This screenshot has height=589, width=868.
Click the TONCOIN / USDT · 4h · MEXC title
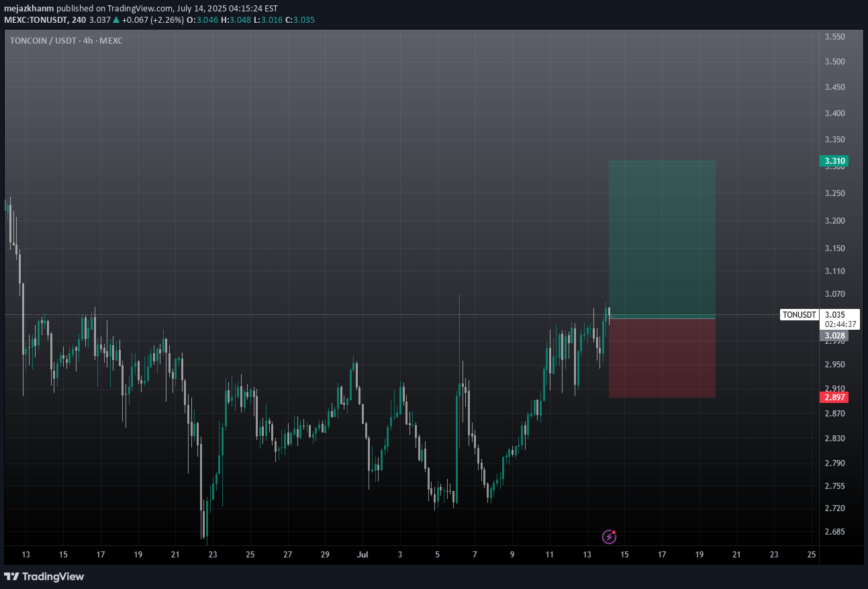(66, 40)
